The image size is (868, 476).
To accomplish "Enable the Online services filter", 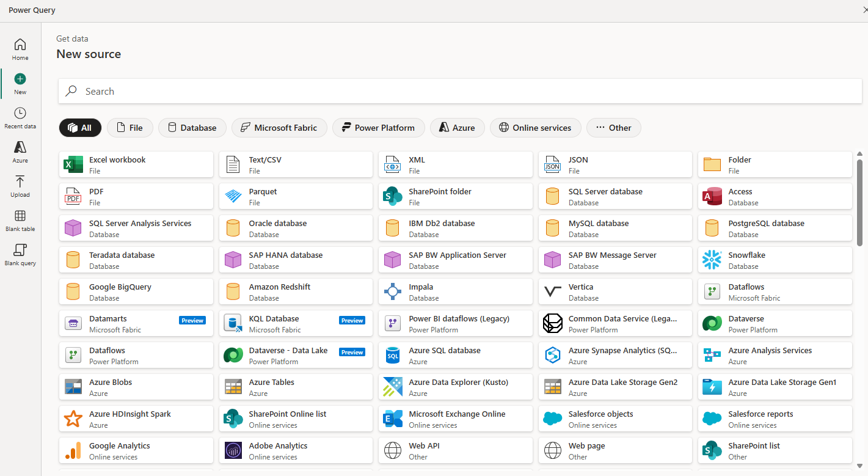I will point(535,127).
